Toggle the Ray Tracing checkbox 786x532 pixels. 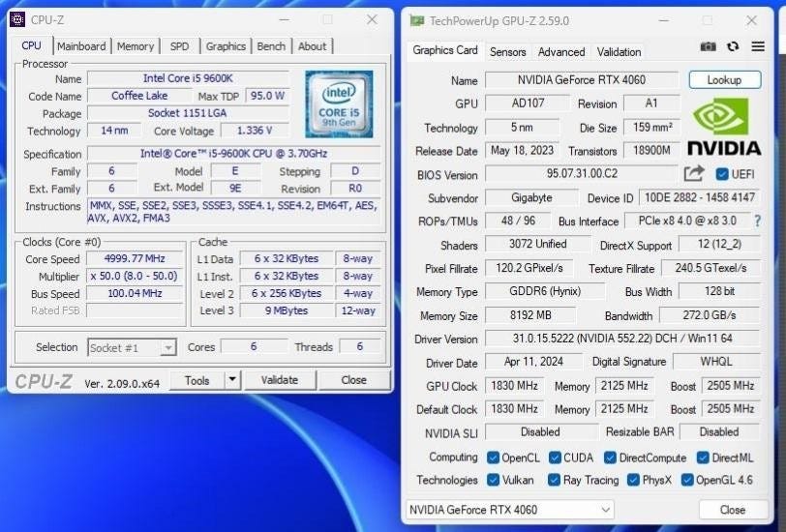[554, 480]
